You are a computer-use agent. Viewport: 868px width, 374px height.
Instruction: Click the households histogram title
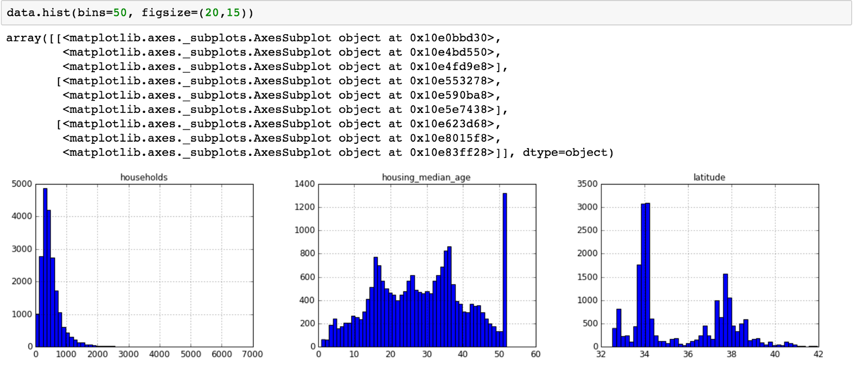[144, 178]
